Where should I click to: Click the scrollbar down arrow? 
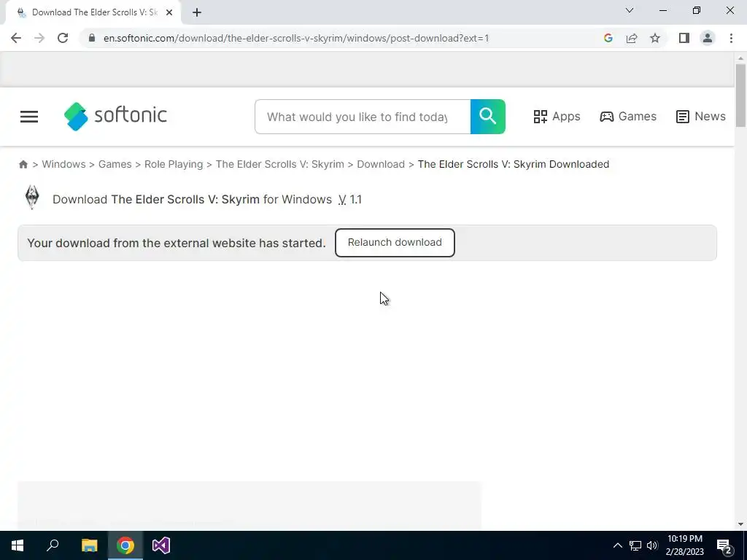740,524
